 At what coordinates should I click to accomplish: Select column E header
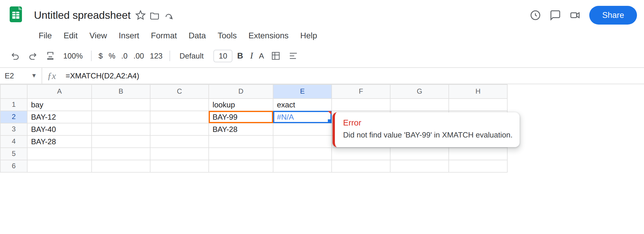pyautogui.click(x=302, y=91)
